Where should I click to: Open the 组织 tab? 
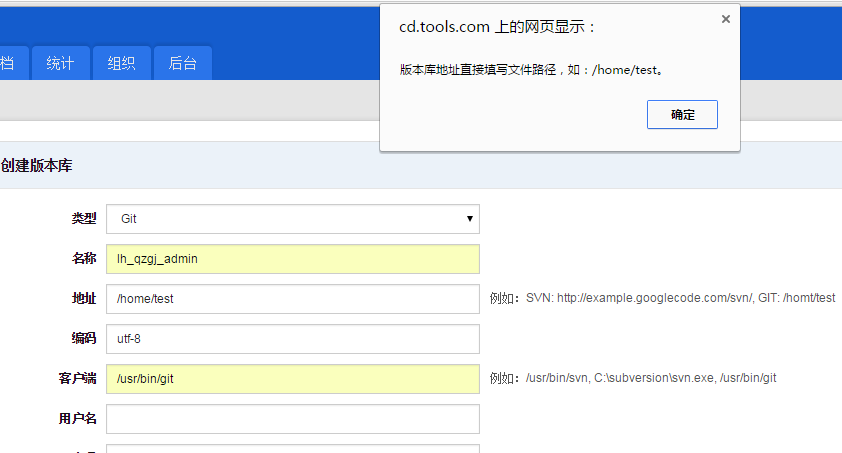(x=121, y=63)
